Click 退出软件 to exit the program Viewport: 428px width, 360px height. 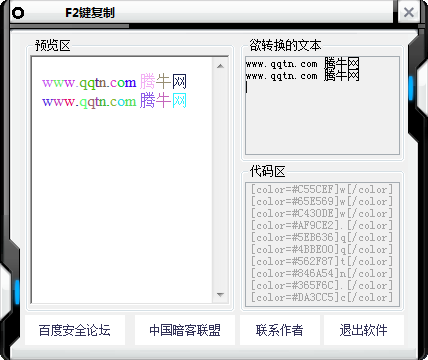tap(364, 330)
